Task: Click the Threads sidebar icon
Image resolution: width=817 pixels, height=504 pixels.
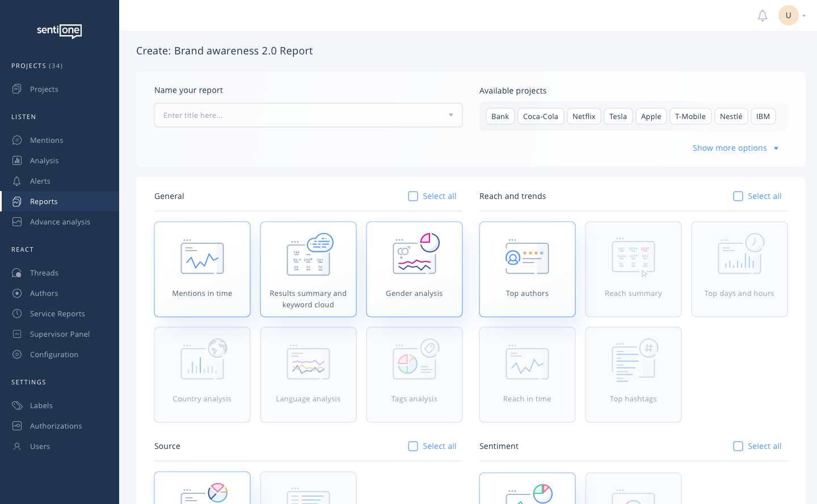Action: (x=17, y=273)
